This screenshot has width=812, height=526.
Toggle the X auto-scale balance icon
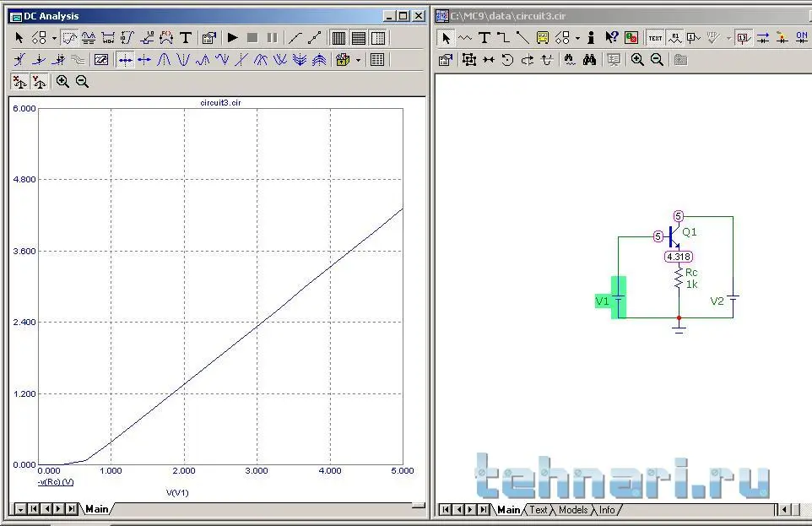[19, 82]
